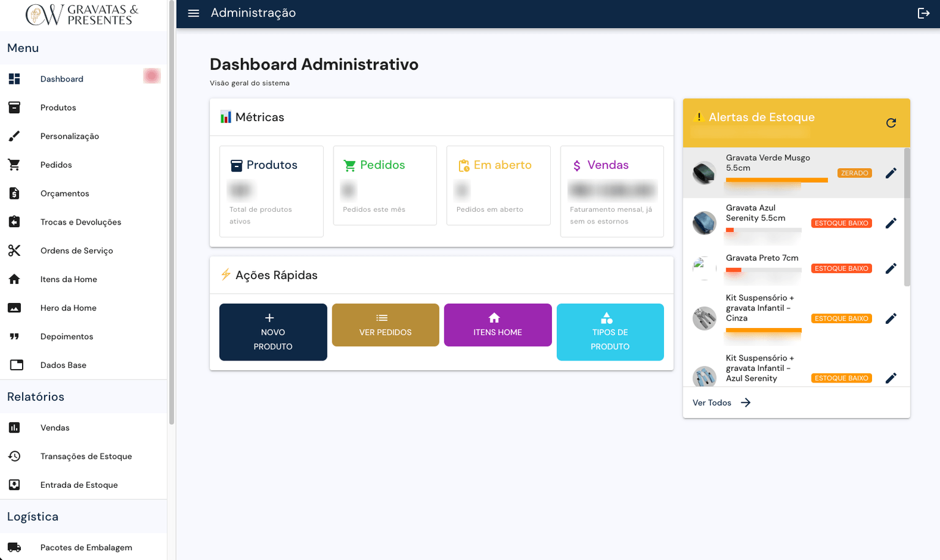940x560 pixels.
Task: Click the sidebar menu scrollbar
Action: pos(172,212)
